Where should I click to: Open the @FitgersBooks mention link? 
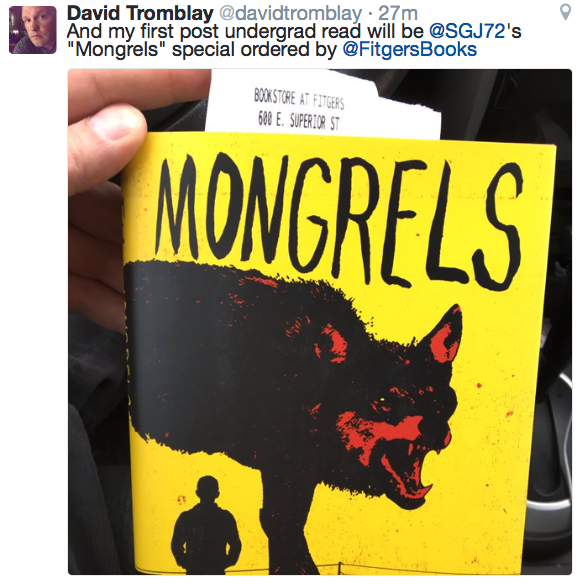coord(410,50)
